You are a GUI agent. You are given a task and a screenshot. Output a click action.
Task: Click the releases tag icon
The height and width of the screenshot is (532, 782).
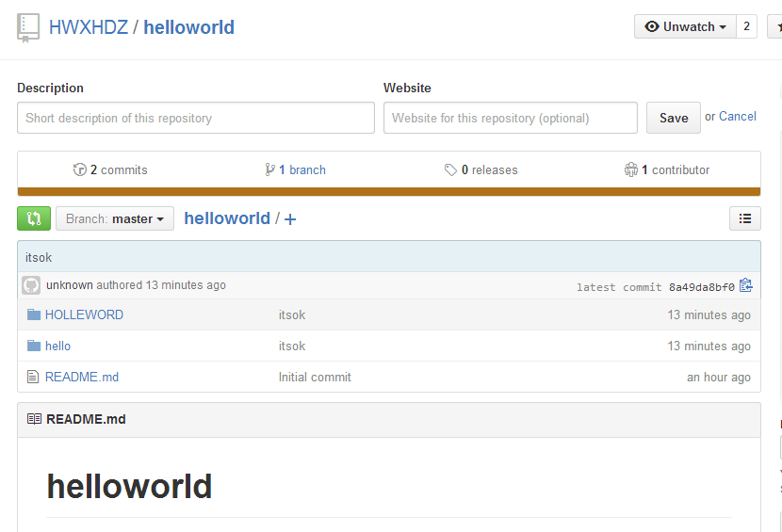point(450,170)
